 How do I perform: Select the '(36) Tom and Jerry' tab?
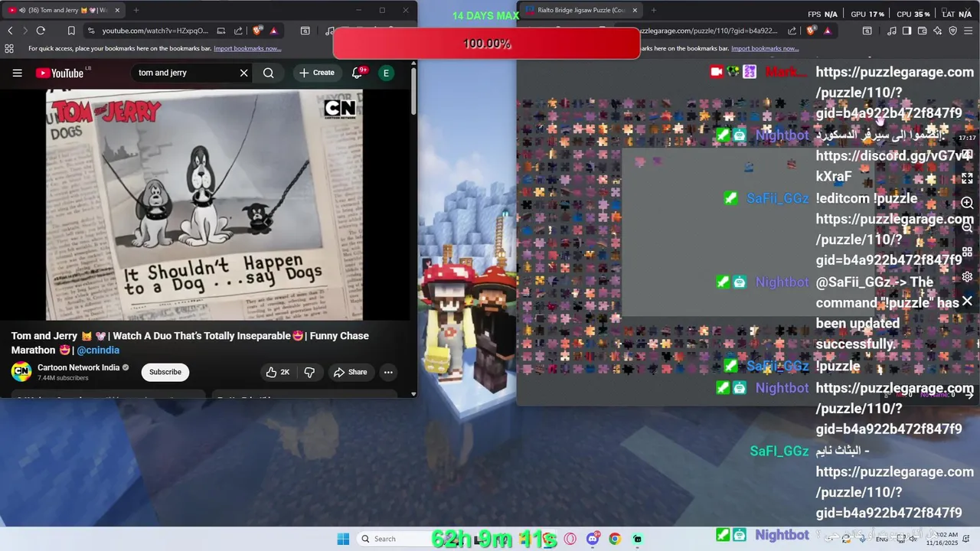pyautogui.click(x=63, y=10)
